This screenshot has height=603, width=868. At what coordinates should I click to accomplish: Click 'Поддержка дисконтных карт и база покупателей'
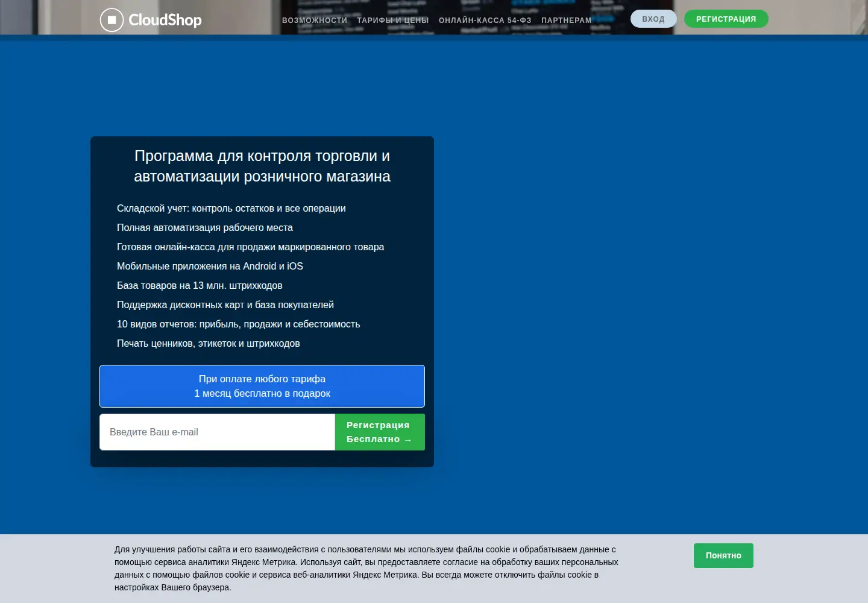click(225, 305)
